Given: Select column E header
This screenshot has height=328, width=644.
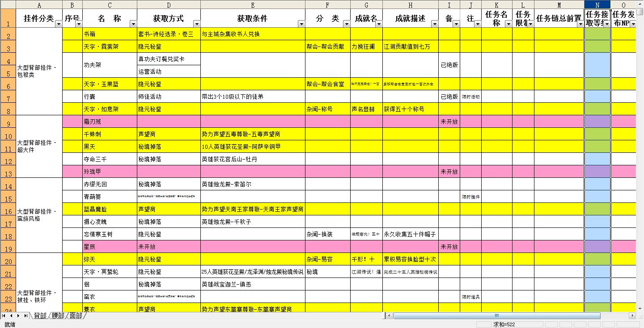Looking at the screenshot, I should (253, 4).
